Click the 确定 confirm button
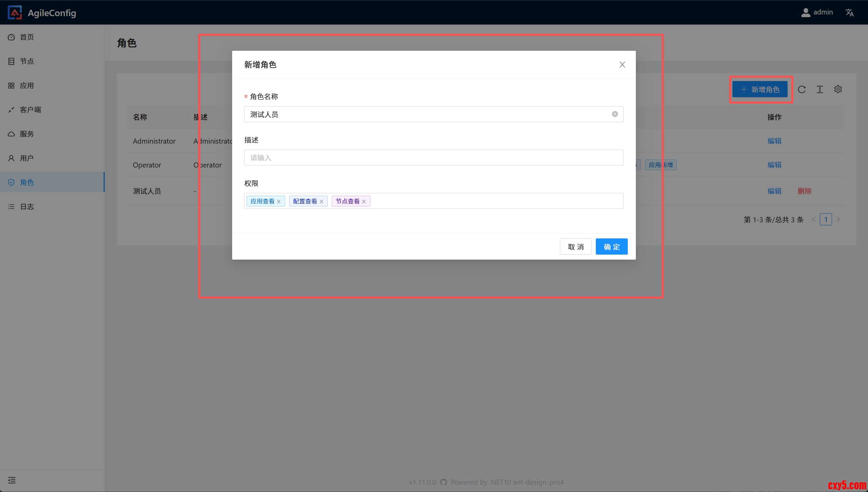Viewport: 868px width, 492px height. pos(611,247)
